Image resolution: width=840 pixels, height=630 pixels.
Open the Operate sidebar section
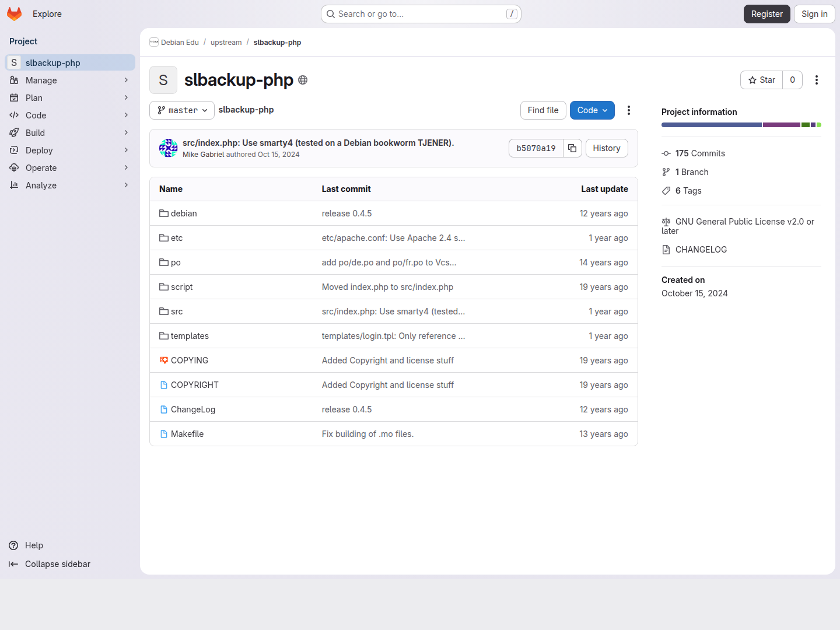click(x=70, y=167)
